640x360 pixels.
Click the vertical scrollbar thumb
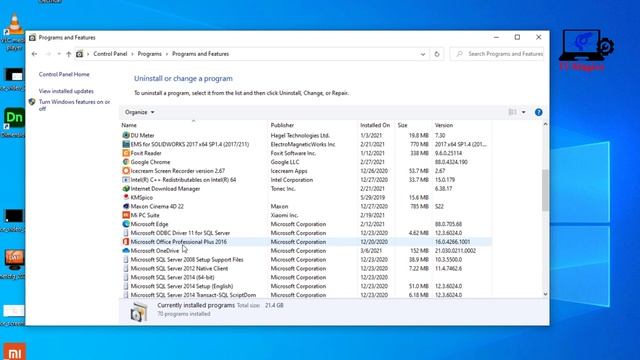point(545,190)
